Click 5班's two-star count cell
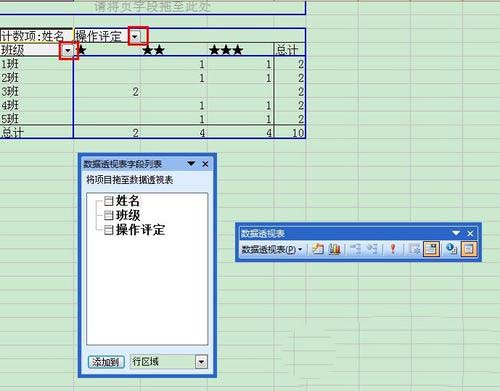 click(x=202, y=119)
